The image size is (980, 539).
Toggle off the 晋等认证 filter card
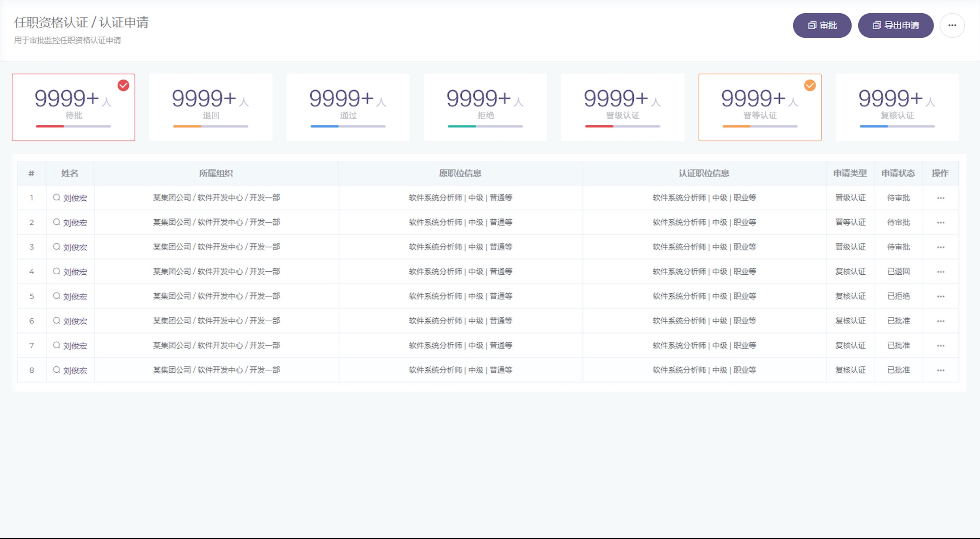[759, 107]
